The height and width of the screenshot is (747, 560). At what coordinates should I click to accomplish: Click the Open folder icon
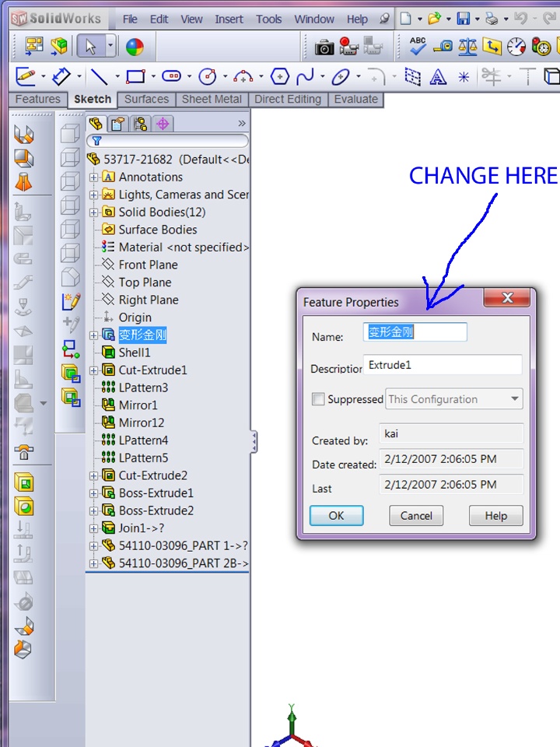[x=434, y=19]
